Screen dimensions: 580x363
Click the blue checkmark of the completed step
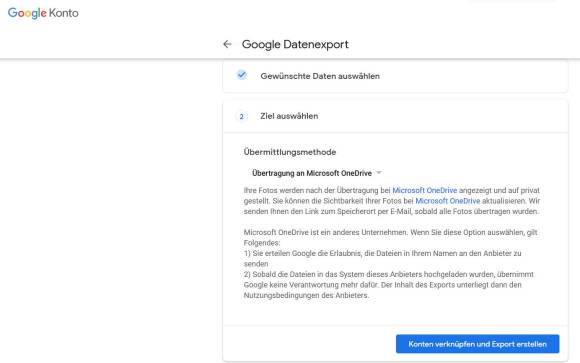[242, 75]
